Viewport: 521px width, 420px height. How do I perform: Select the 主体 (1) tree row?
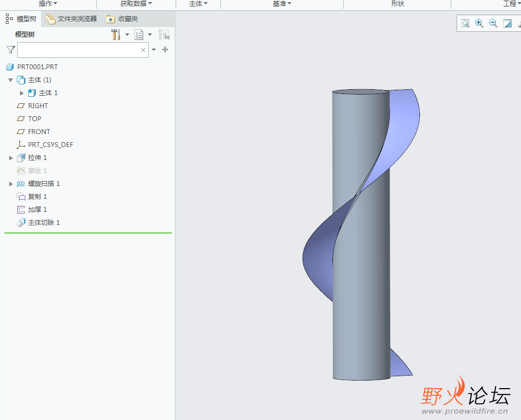pyautogui.click(x=39, y=80)
